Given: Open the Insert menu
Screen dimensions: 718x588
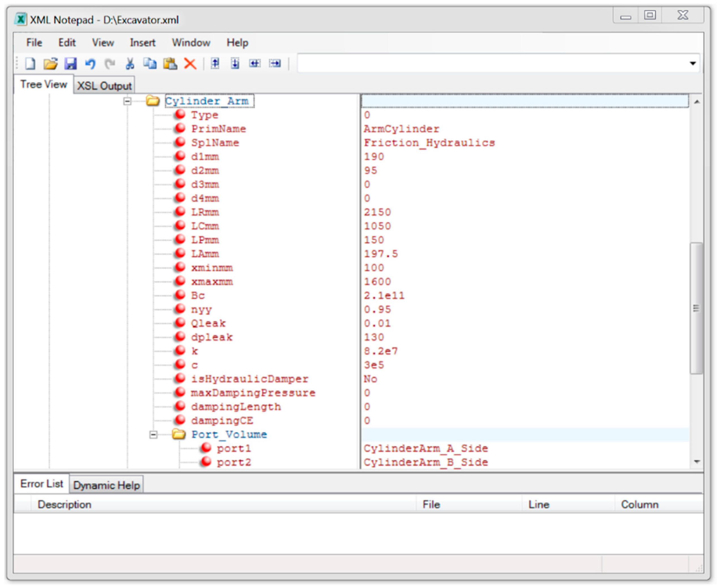Looking at the screenshot, I should pyautogui.click(x=142, y=43).
